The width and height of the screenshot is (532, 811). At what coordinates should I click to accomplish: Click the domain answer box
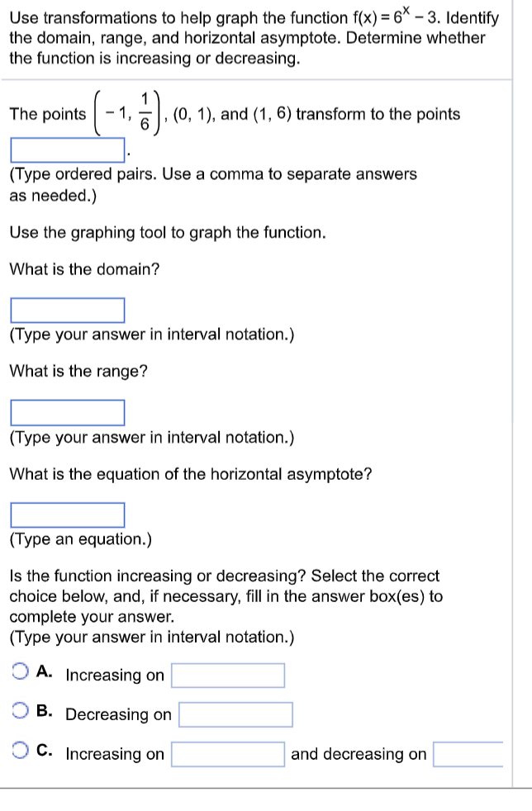coord(66,310)
